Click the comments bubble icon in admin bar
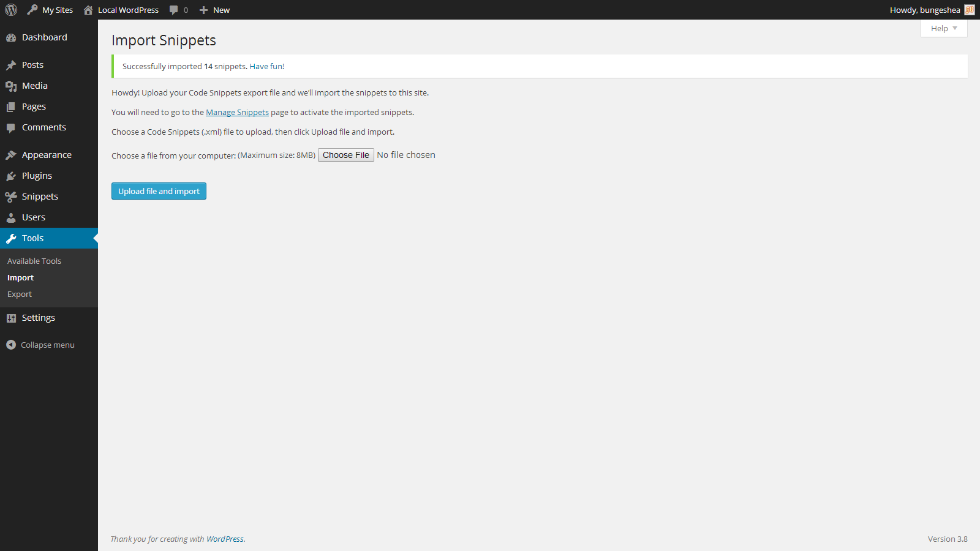Image resolution: width=980 pixels, height=551 pixels. pos(174,10)
